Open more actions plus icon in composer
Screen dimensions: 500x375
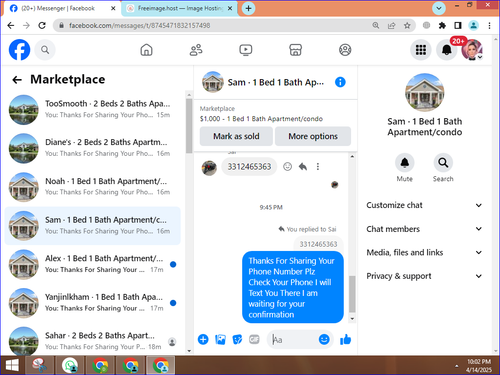[203, 340]
